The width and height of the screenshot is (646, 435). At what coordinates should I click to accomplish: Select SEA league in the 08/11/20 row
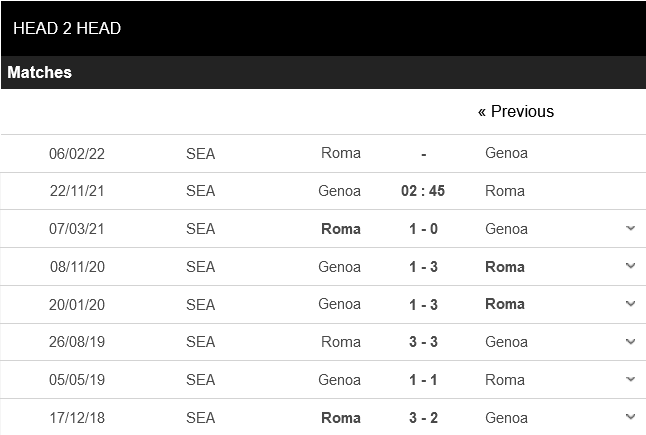tap(200, 267)
